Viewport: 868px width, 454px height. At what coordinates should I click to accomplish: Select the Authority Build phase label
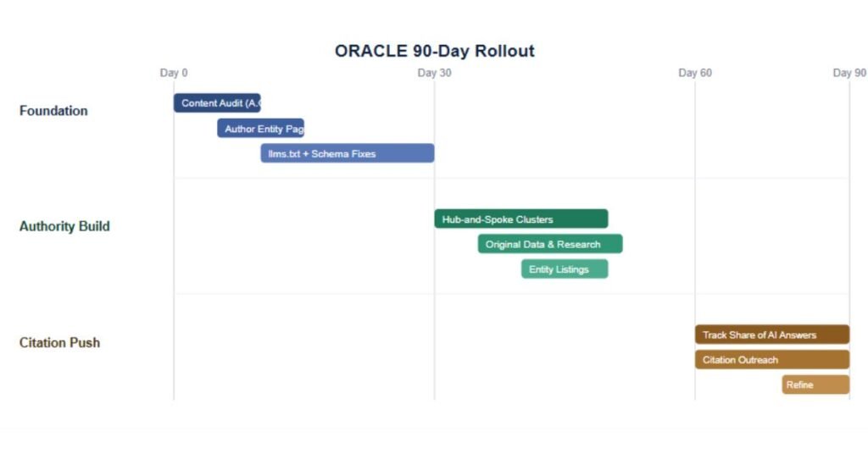(64, 226)
